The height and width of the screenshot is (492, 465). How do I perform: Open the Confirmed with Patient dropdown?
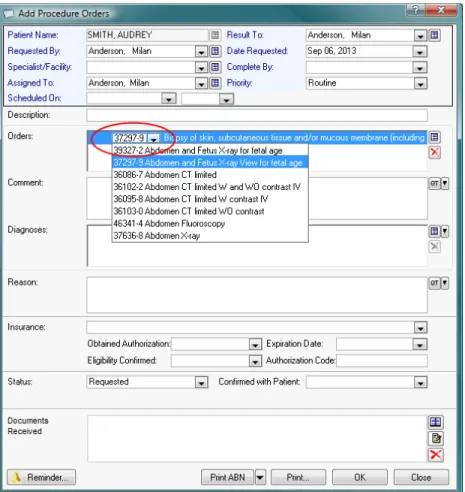[x=420, y=383]
